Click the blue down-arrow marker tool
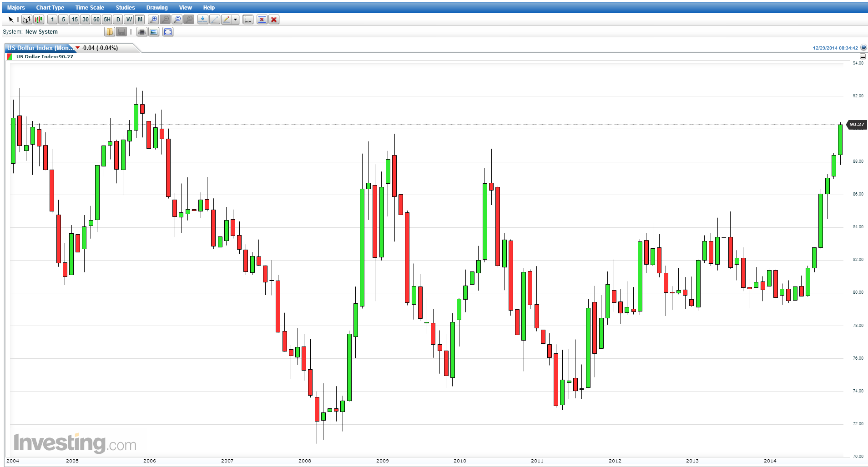 202,20
